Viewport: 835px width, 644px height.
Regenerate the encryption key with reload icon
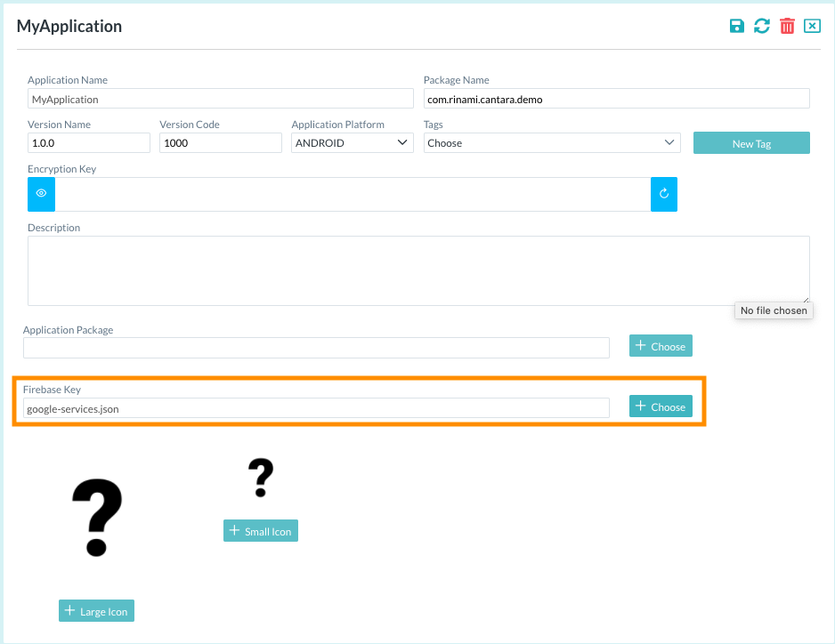[663, 194]
